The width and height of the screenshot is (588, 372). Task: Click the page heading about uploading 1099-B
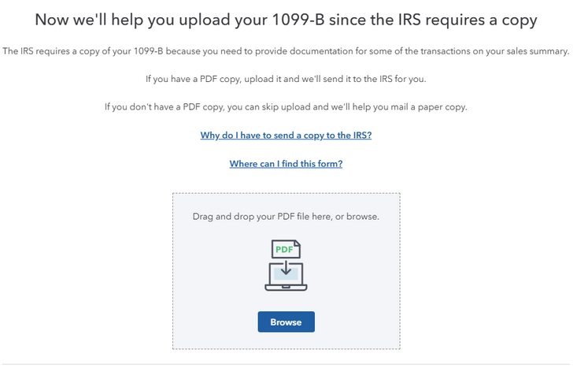pos(286,20)
